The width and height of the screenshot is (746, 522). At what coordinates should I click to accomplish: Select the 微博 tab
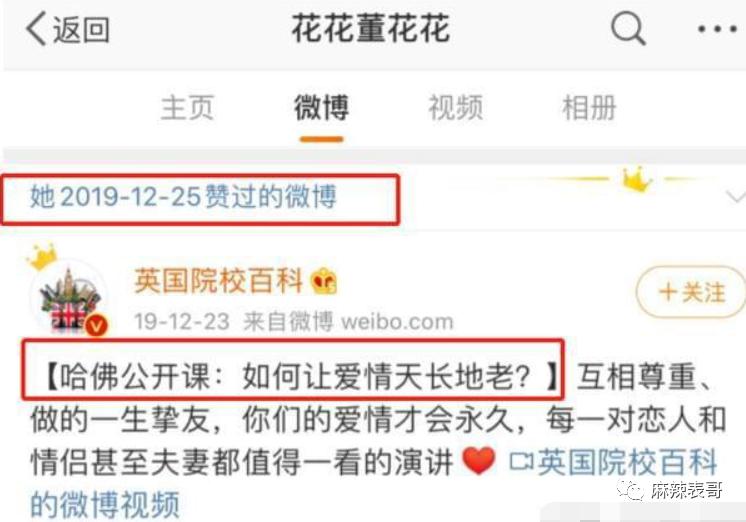click(x=321, y=108)
